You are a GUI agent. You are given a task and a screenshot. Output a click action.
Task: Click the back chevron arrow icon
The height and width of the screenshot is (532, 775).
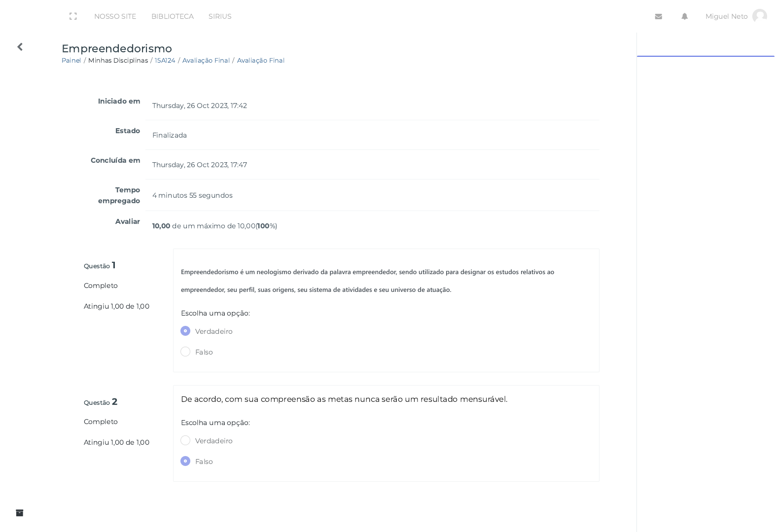coord(20,47)
